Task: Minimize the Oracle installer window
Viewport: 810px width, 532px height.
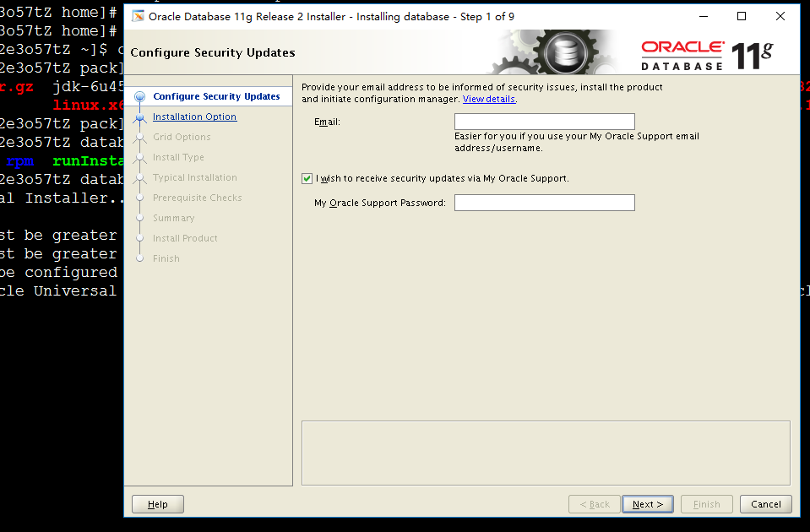Action: pyautogui.click(x=703, y=17)
